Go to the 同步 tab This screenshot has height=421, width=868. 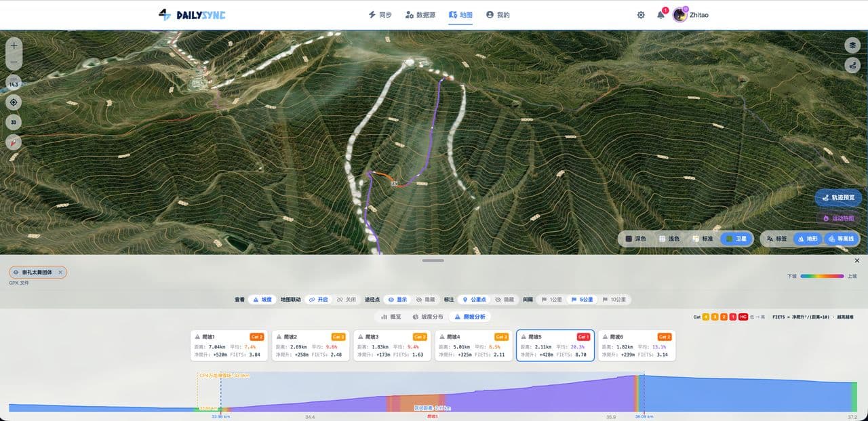click(380, 15)
